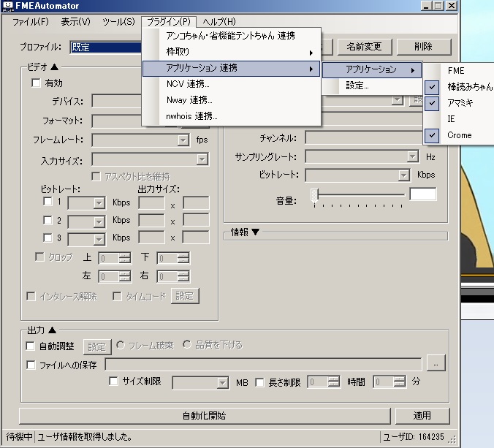The height and width of the screenshot is (448, 494).
Task: Uncheck 棒読みちゃん in application list
Action: pyautogui.click(x=459, y=87)
